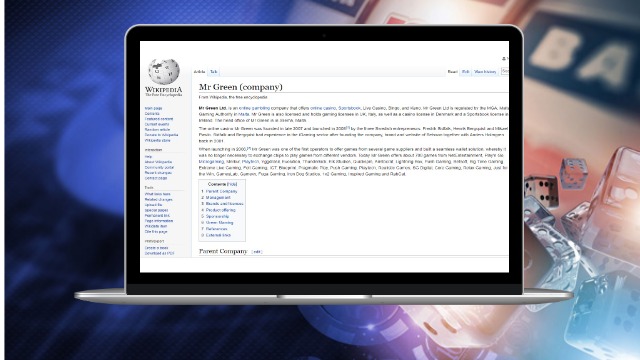Jump to External links in Contents
The width and height of the screenshot is (640, 360).
[218, 236]
